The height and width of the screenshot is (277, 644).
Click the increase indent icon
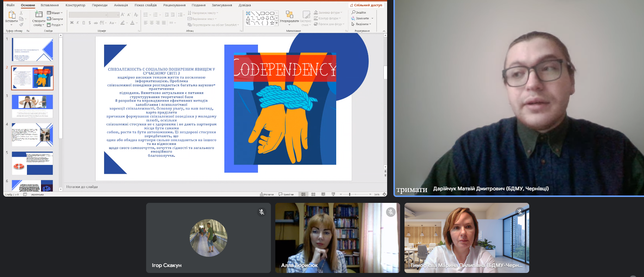tap(173, 15)
